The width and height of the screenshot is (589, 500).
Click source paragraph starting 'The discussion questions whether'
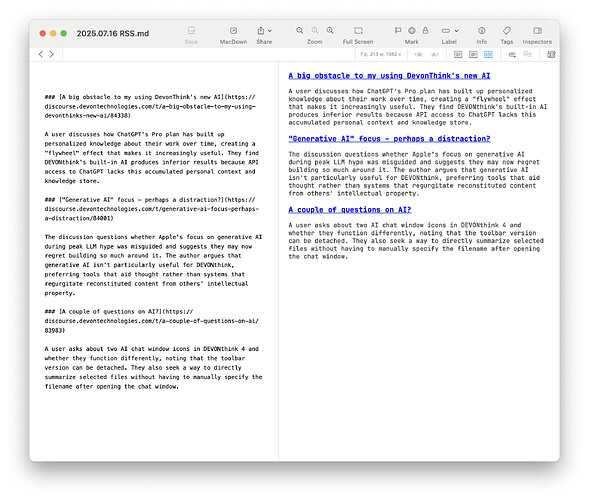click(x=153, y=265)
